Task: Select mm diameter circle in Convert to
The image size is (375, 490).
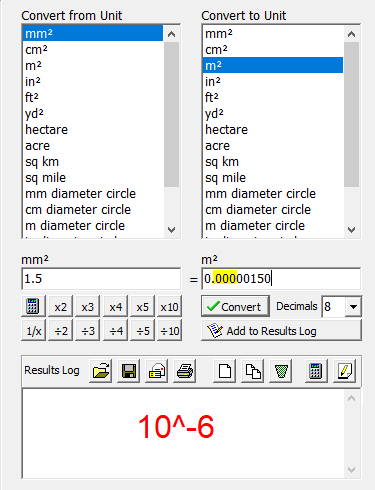Action: click(273, 193)
